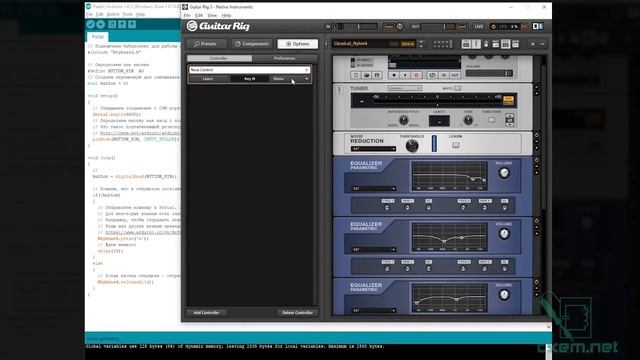Click the Save sketch icon in Arduino
640x360 pixels.
coord(132,24)
